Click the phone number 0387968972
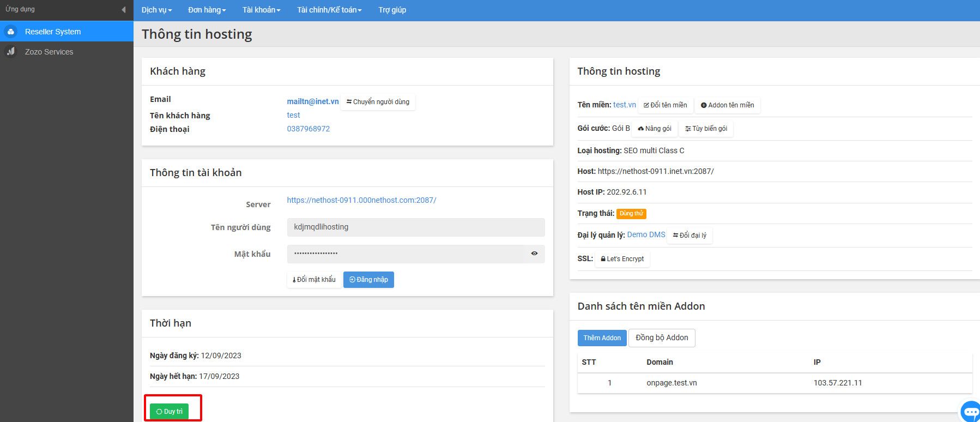Viewport: 980px width, 422px height. coord(308,129)
